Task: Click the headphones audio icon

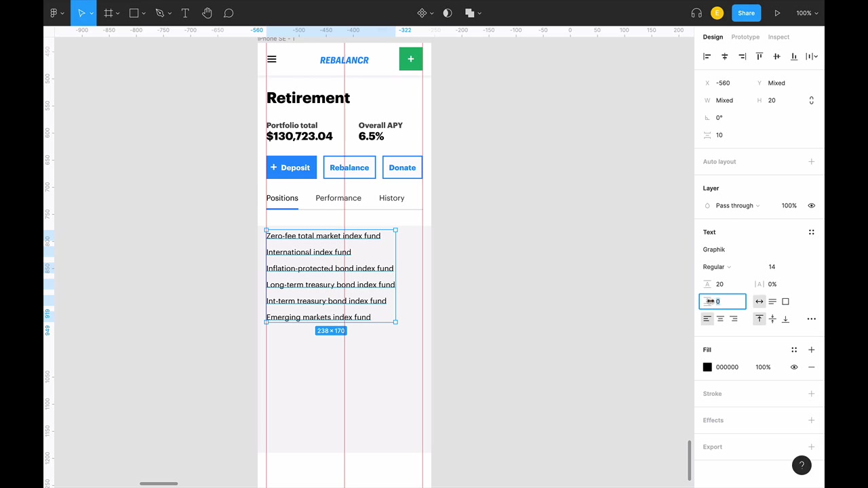Action: coord(696,13)
